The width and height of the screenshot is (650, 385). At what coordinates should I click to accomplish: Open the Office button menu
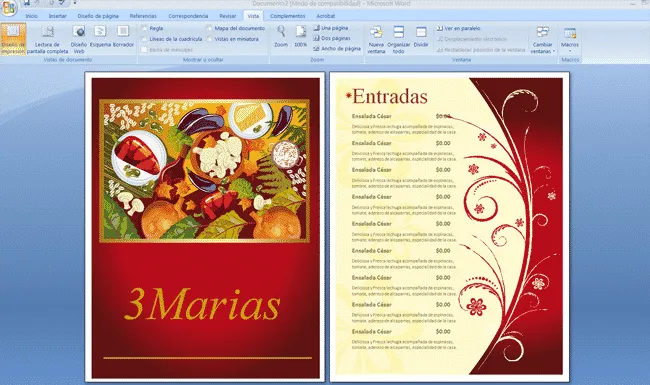(8, 7)
